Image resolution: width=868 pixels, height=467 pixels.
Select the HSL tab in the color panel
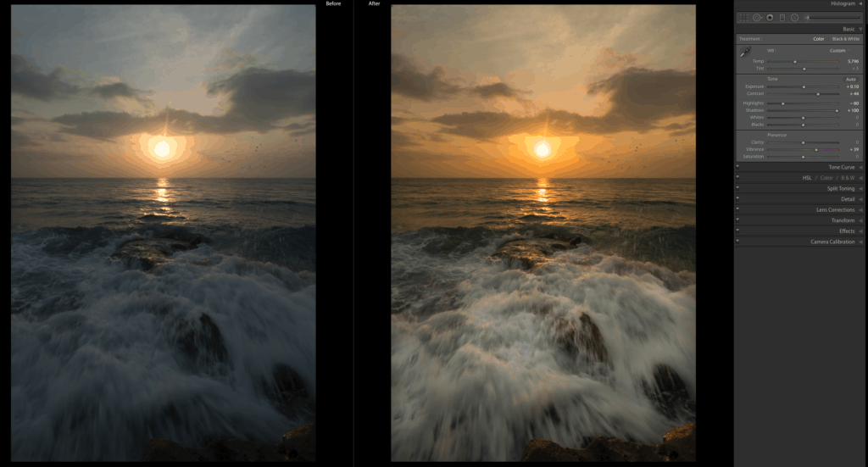click(x=807, y=178)
